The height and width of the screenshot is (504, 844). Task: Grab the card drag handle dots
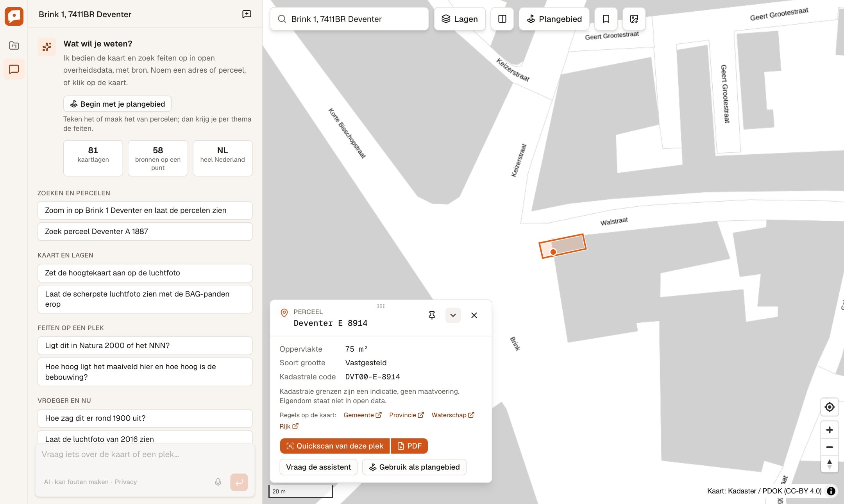tap(381, 306)
